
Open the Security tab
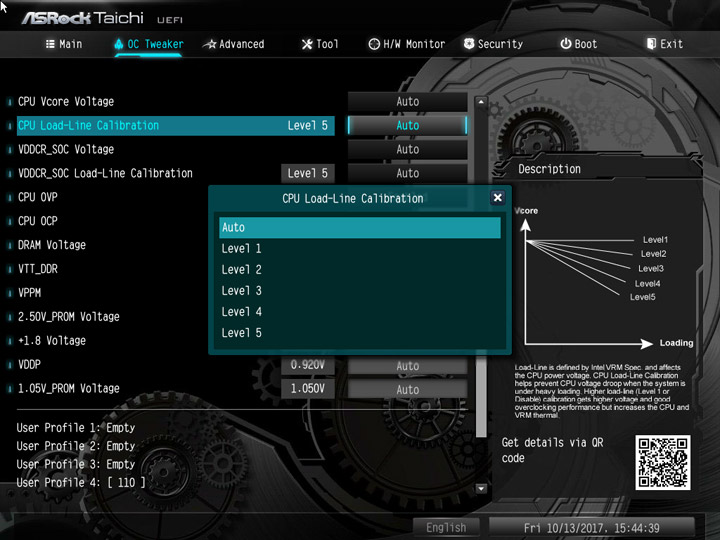click(494, 44)
